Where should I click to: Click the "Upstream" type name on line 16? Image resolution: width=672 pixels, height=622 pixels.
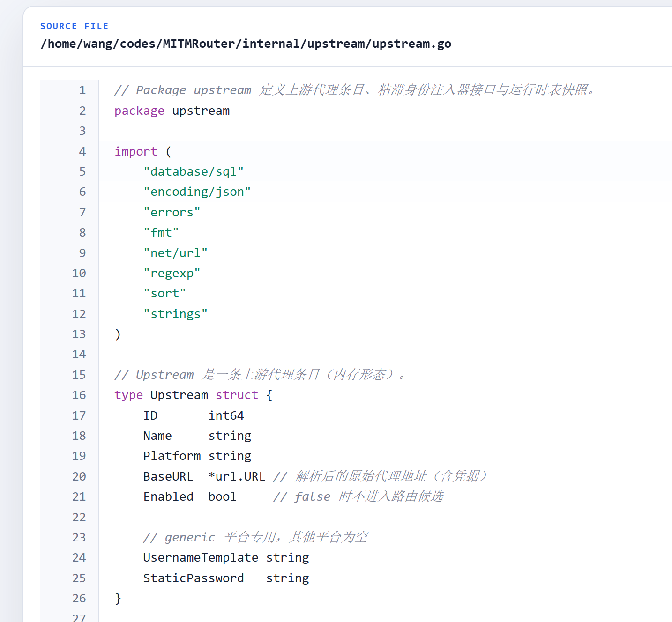(x=179, y=395)
